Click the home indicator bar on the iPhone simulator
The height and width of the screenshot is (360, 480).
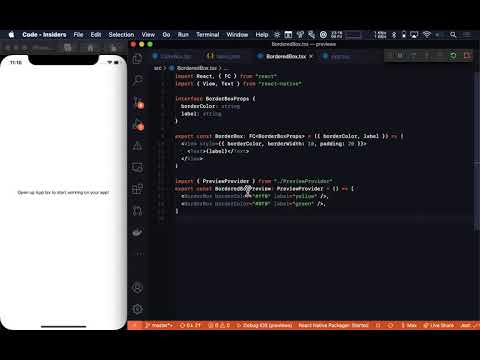point(63,327)
